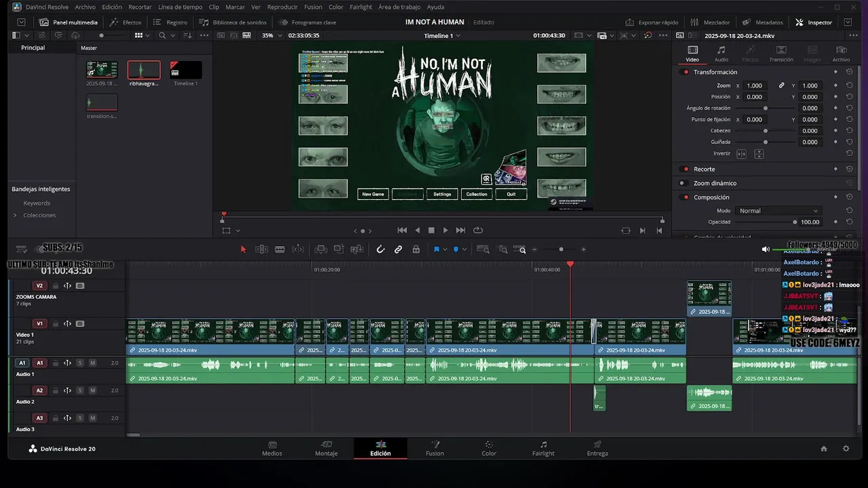
Task: Lock the V1 video track
Action: click(56, 323)
